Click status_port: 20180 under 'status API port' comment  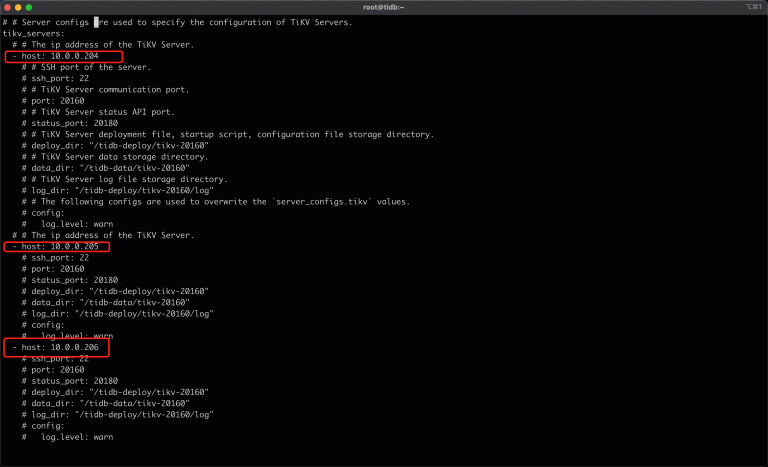click(70, 123)
